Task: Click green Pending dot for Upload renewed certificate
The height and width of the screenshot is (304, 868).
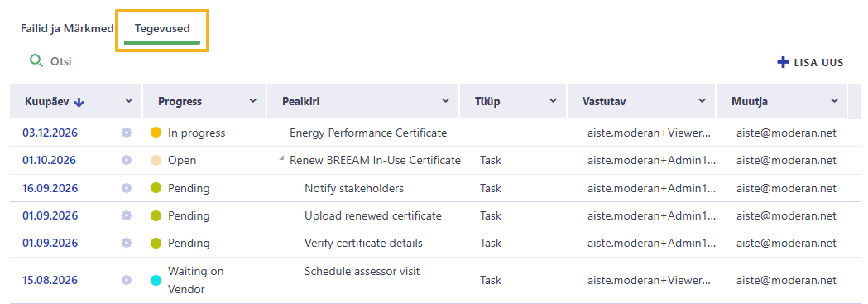Action: pyautogui.click(x=156, y=215)
